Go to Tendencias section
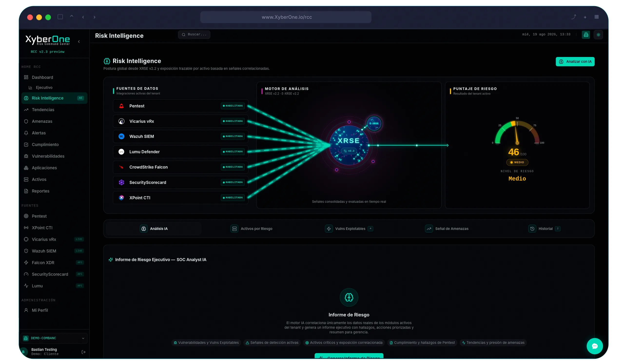Screen dimensions: 624x364 54,110
